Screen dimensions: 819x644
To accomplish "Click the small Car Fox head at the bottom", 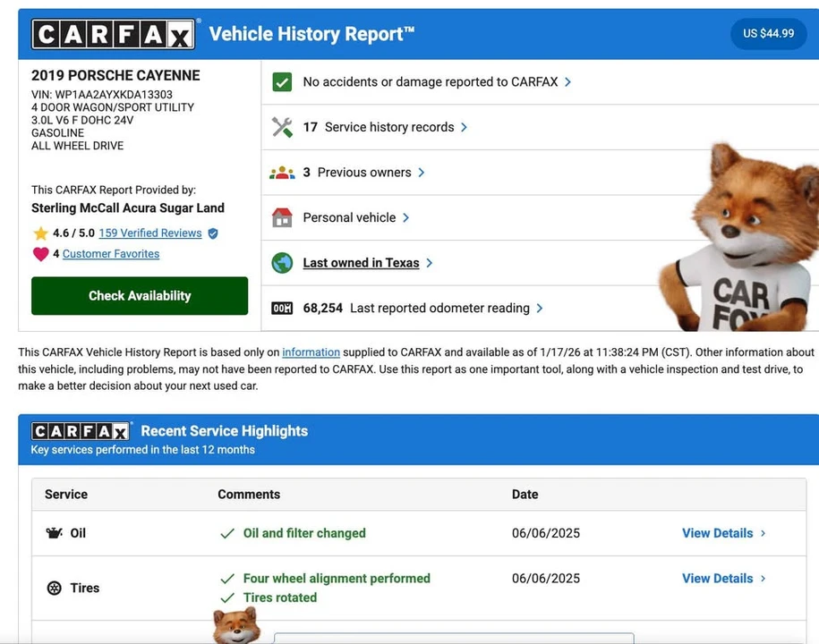I will click(x=236, y=625).
